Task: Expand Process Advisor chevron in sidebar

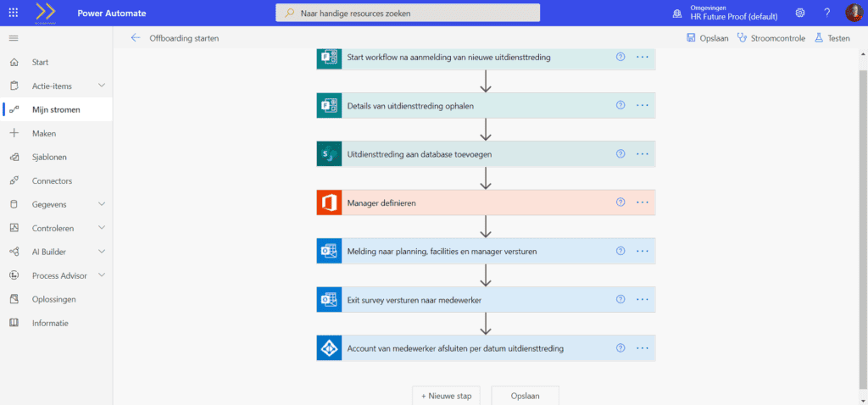Action: pyautogui.click(x=102, y=275)
